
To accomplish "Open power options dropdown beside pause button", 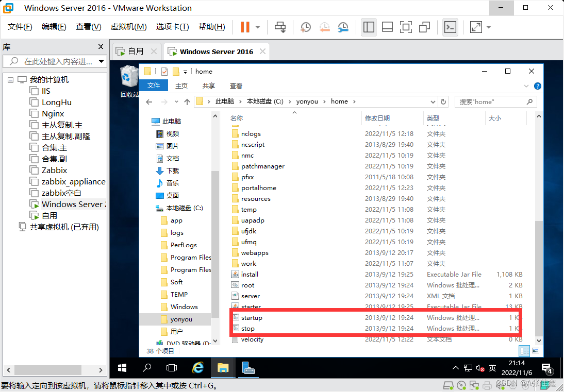I will pos(258,27).
